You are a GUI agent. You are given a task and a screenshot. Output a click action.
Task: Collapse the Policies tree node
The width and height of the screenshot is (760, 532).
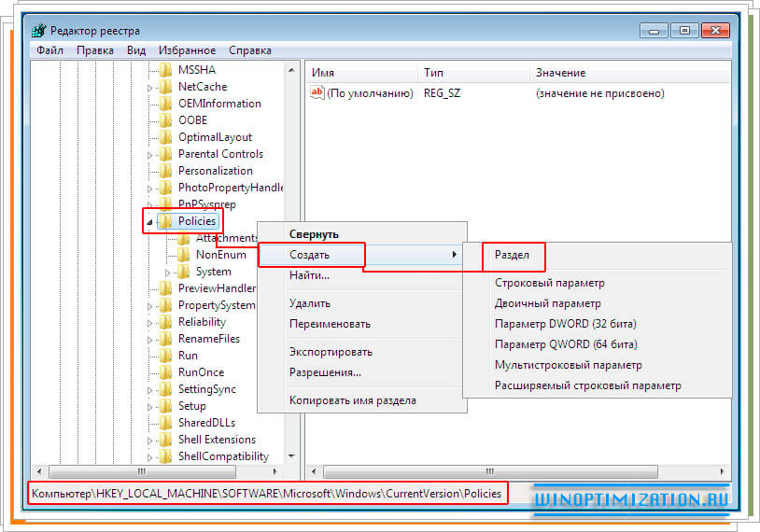(x=150, y=222)
